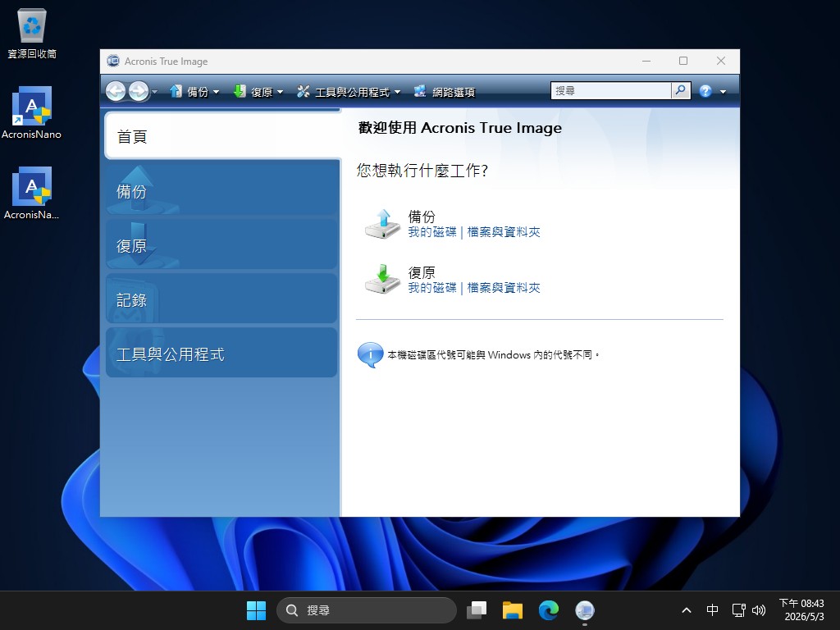Screen dimensions: 840x630
Task: Open 檔案與資料夾 link under 復原
Action: pos(504,288)
